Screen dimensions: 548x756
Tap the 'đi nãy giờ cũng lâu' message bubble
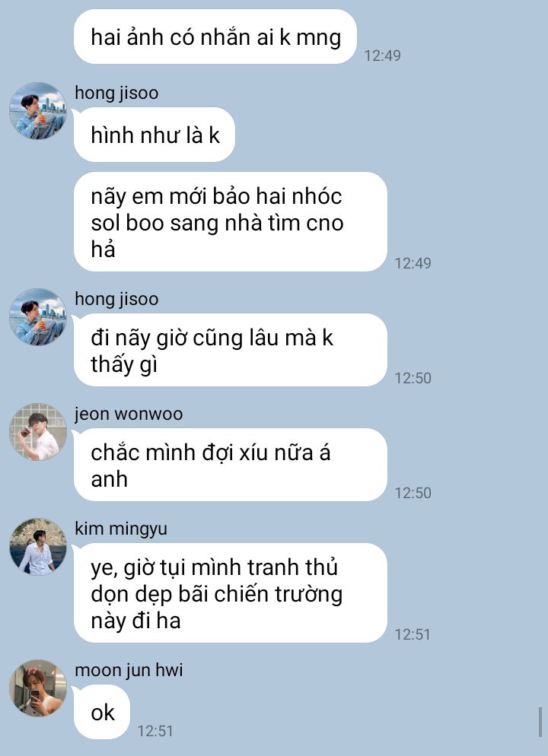click(x=231, y=350)
